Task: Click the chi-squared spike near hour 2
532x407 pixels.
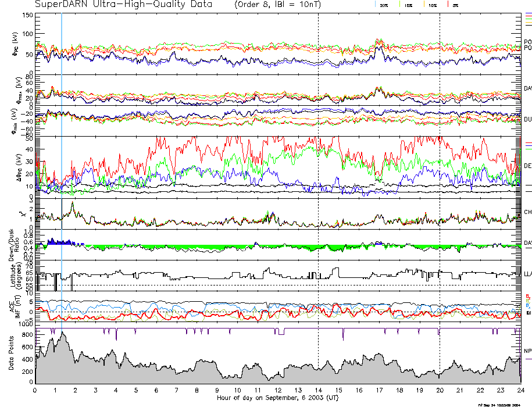Action: 72,203
